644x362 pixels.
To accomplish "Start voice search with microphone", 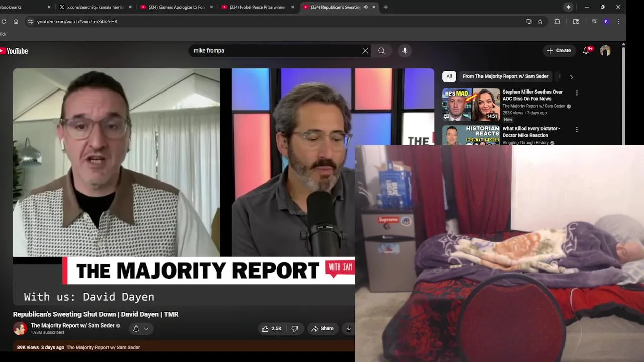I will (x=405, y=51).
